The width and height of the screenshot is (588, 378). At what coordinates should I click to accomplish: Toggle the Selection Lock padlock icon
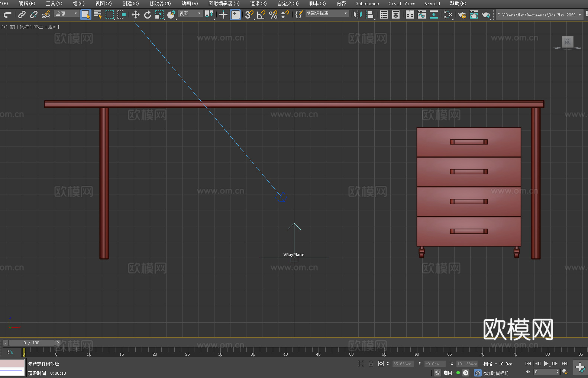point(371,364)
